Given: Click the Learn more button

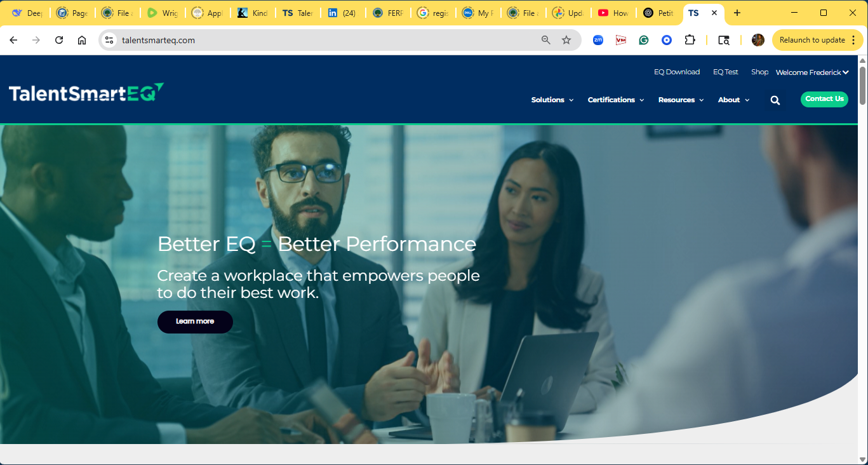Looking at the screenshot, I should coord(195,321).
